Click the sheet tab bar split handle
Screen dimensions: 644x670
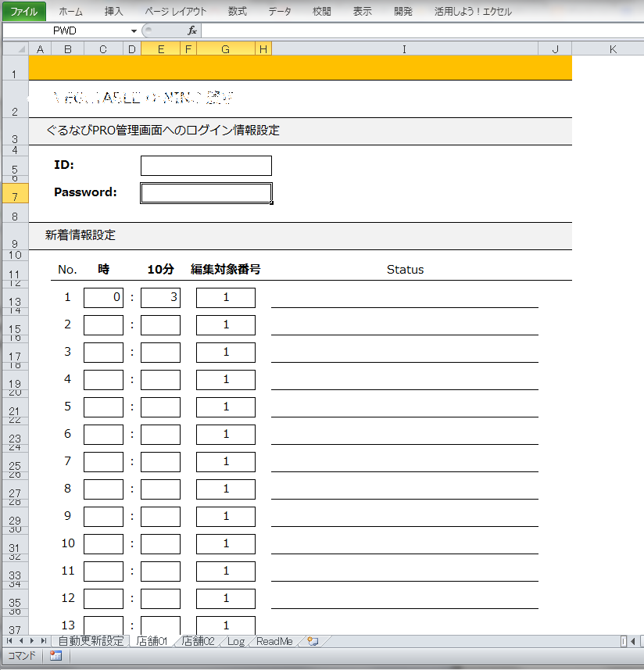coord(624,641)
